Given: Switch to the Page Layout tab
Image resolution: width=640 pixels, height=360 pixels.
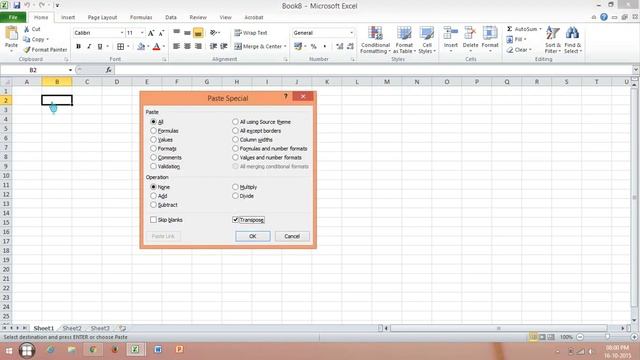Looking at the screenshot, I should tap(102, 17).
